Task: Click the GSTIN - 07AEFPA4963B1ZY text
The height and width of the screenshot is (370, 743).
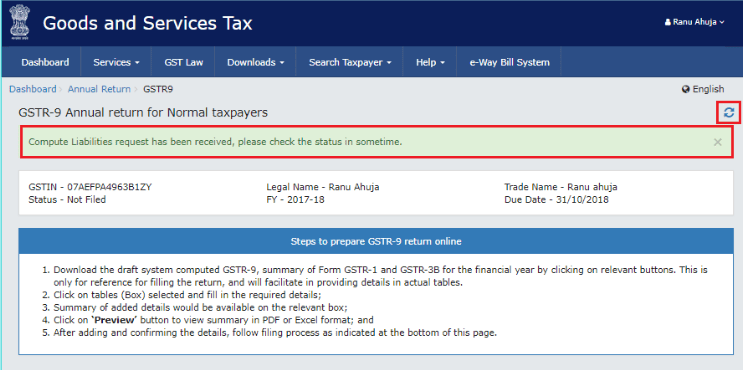Action: click(90, 187)
